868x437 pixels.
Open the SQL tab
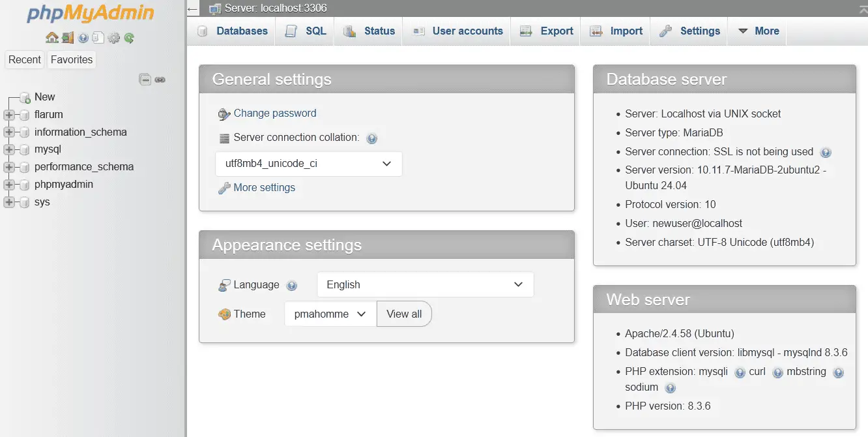point(306,31)
